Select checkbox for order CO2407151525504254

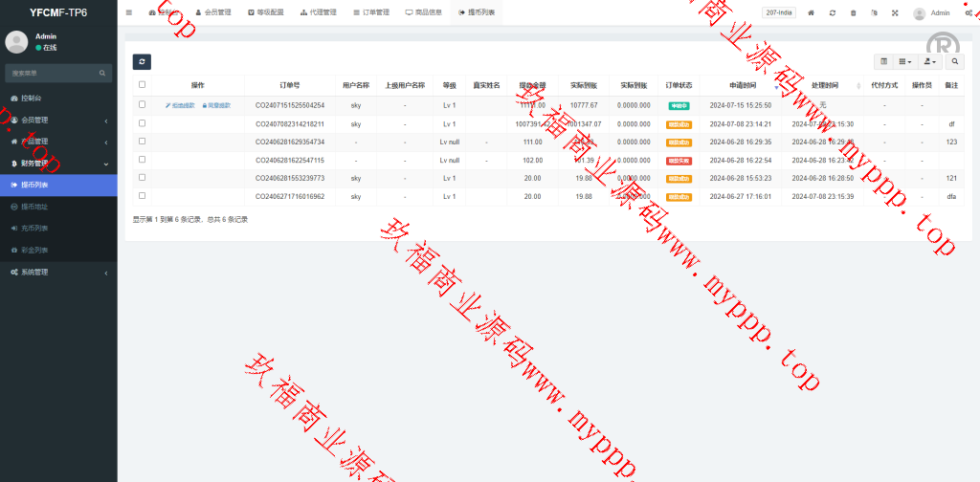pos(143,105)
